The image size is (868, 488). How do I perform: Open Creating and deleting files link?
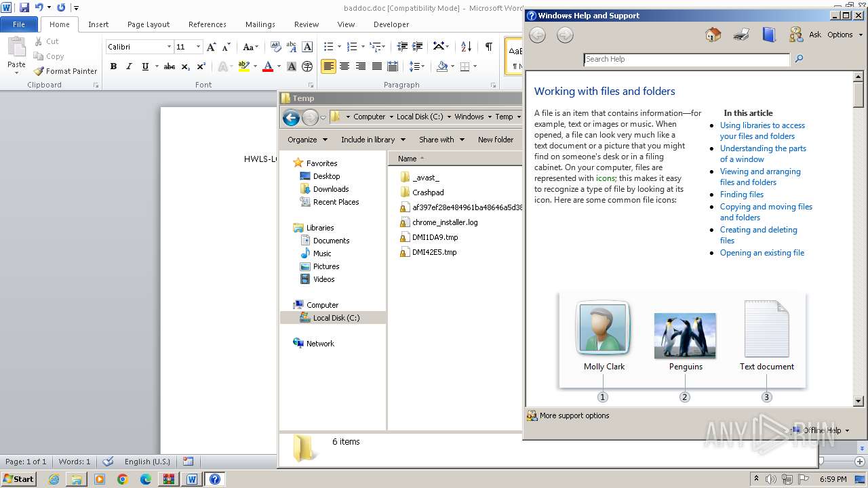pyautogui.click(x=758, y=235)
